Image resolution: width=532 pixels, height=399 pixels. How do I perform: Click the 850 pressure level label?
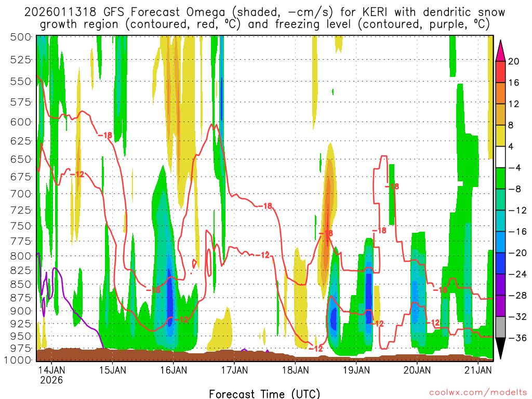(21, 284)
